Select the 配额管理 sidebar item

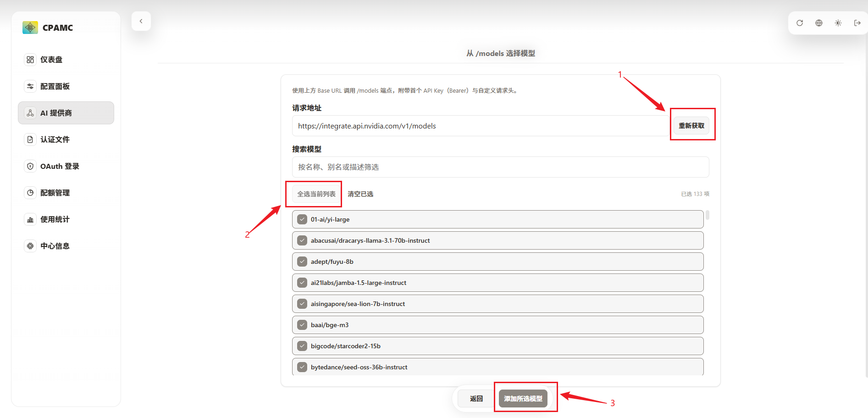coord(55,193)
